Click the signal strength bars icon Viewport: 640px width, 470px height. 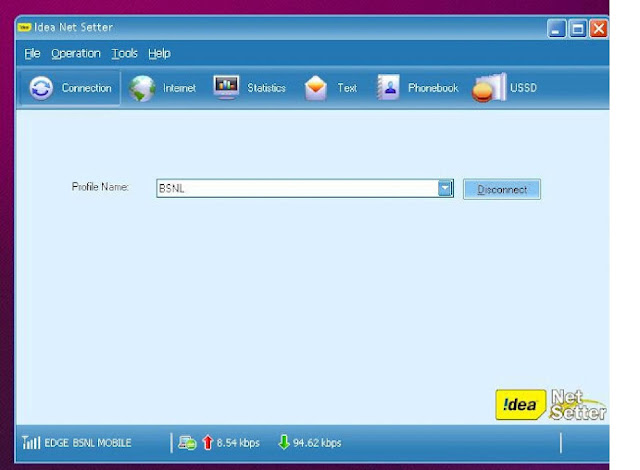click(31, 442)
